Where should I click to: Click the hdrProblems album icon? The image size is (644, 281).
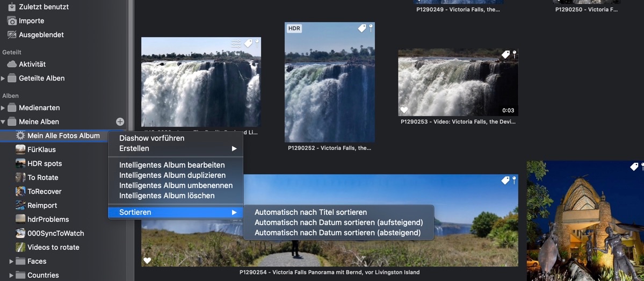[x=20, y=219]
